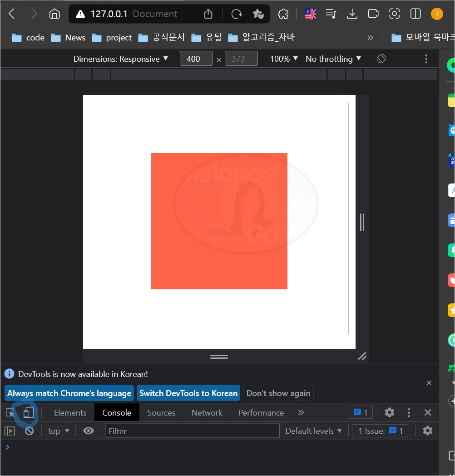Click the viewport bottom-edge resize handle
The image size is (455, 476).
[x=219, y=357]
